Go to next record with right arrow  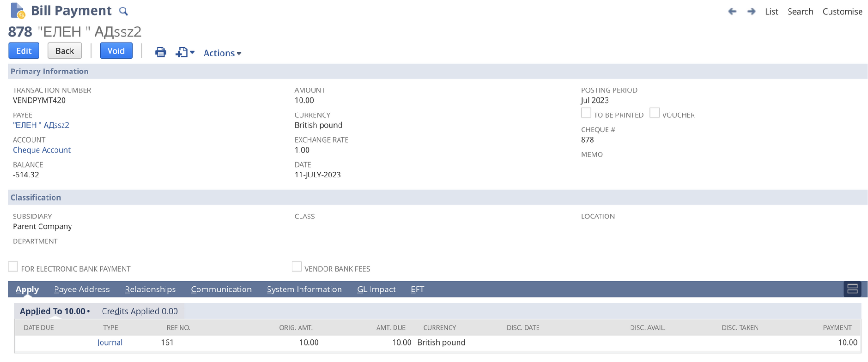click(751, 11)
